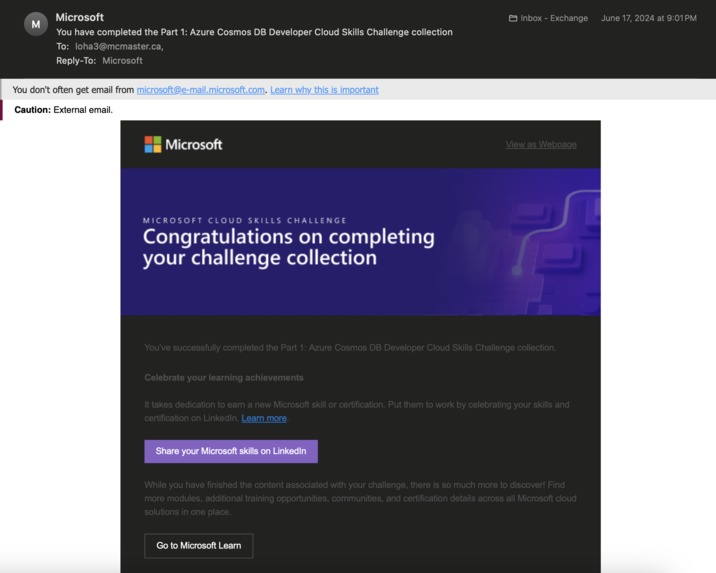Click the paragraph starting 'You've successfully completed'
This screenshot has height=573, width=716.
350,347
